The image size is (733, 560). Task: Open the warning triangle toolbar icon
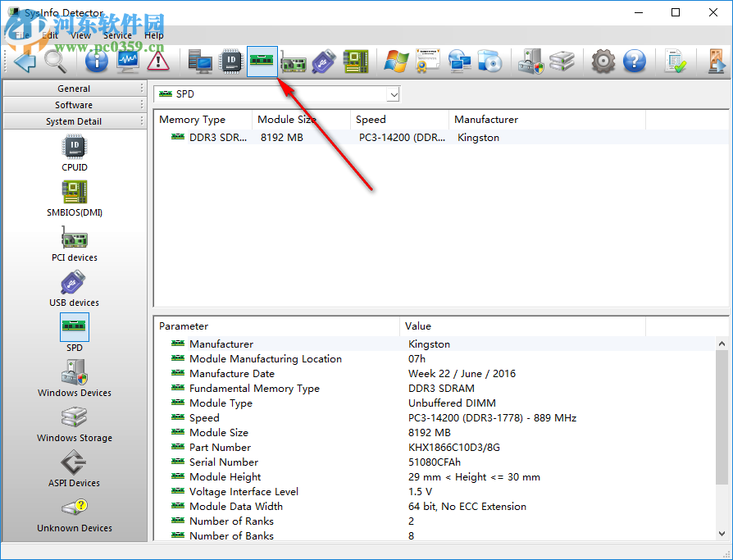tap(158, 61)
